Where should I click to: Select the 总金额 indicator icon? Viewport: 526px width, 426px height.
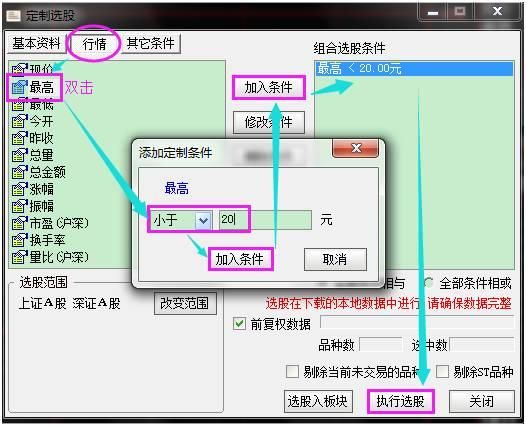pyautogui.click(x=19, y=172)
